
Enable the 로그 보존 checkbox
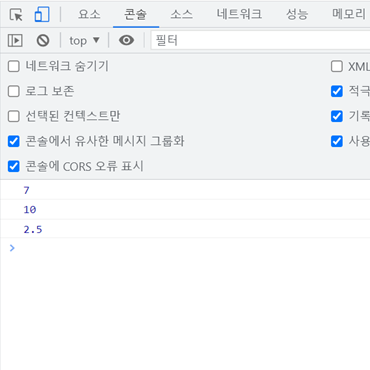click(14, 91)
